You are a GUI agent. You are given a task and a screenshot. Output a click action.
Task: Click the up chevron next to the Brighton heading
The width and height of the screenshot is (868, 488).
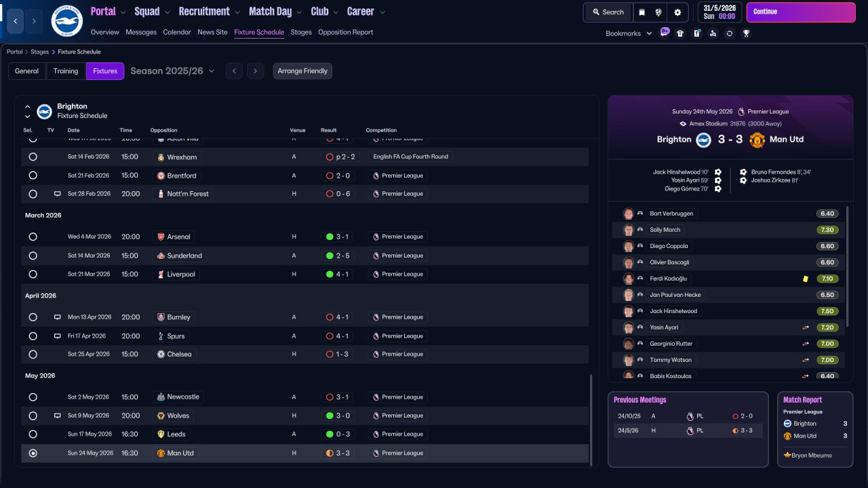point(28,106)
